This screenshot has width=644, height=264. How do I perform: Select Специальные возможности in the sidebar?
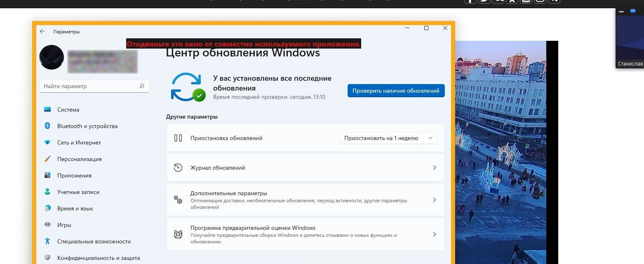pos(94,241)
